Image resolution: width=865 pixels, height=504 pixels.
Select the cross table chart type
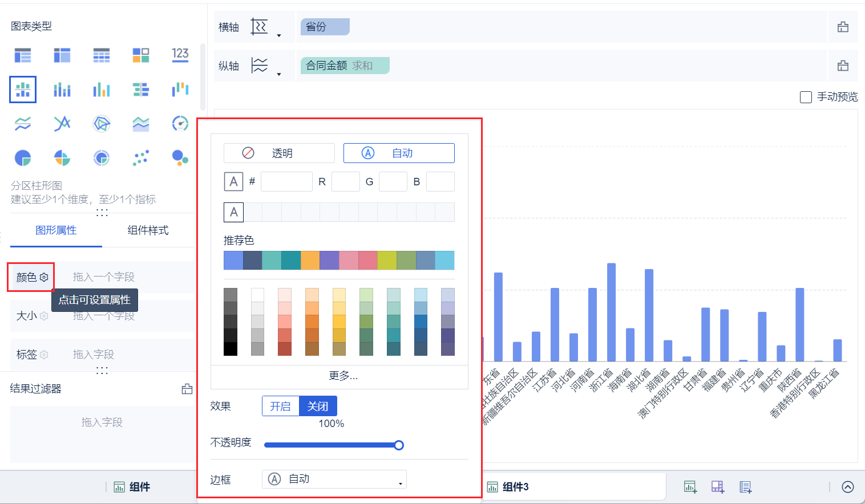(x=62, y=55)
